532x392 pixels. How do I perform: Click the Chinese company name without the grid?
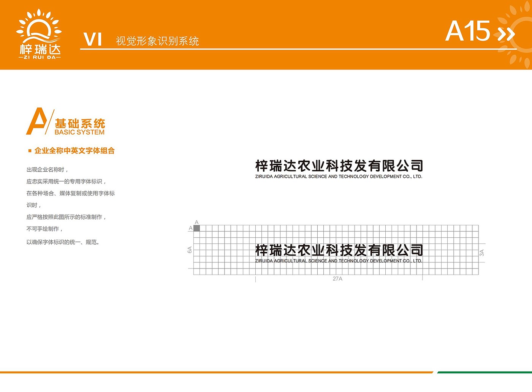coord(339,166)
